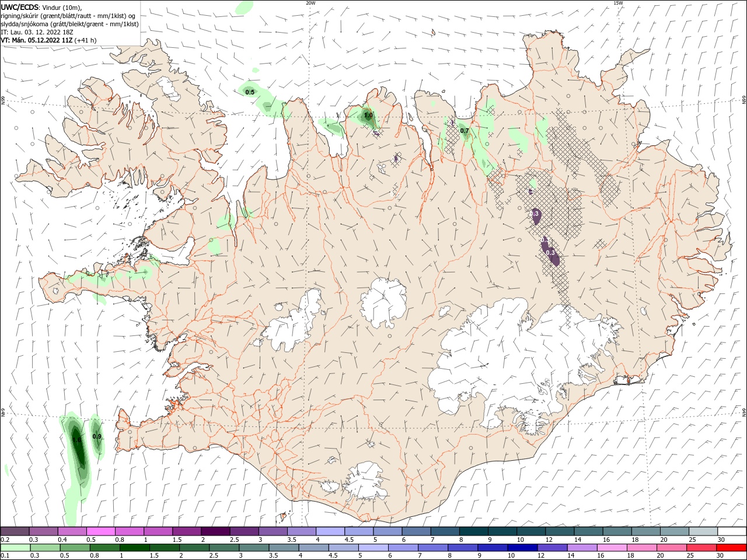This screenshot has width=747, height=560.
Task: Click the deep blue rain swatch starting at 10
Action: [x=522, y=548]
